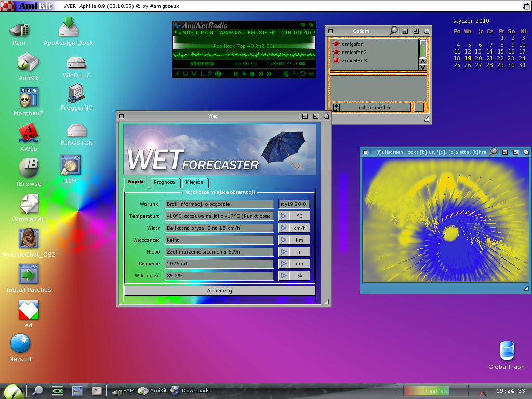Screen dimensions: 532x399
Task: Select the ed desktop icon
Action: pyautogui.click(x=29, y=310)
